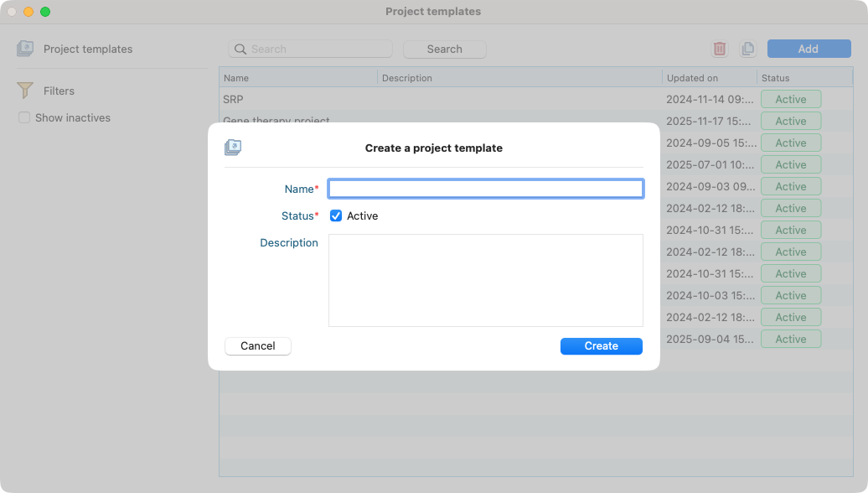This screenshot has height=493, width=868.
Task: Sort by the Description column header
Action: [519, 78]
